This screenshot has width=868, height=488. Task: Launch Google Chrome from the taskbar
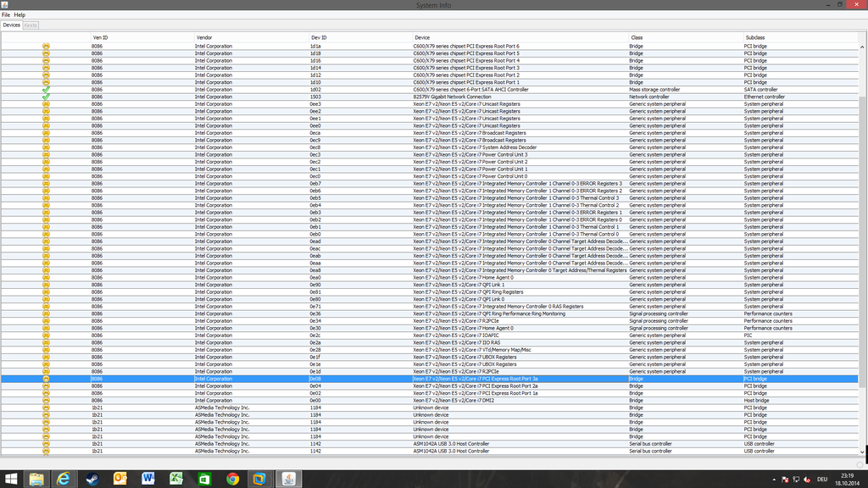232,479
